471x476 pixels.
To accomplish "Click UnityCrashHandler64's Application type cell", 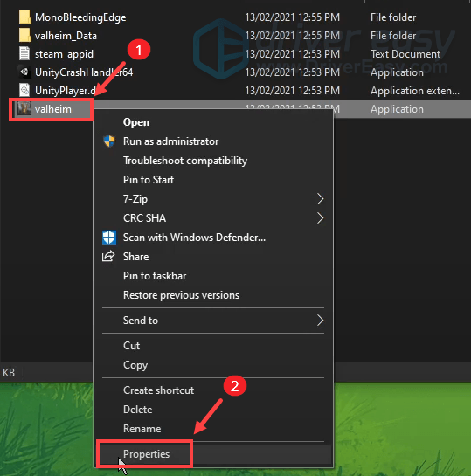I will (397, 72).
